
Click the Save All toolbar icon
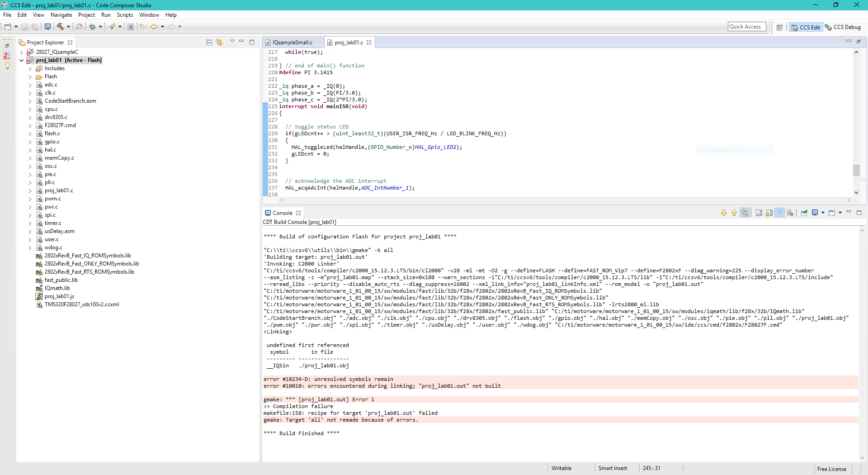[x=35, y=27]
